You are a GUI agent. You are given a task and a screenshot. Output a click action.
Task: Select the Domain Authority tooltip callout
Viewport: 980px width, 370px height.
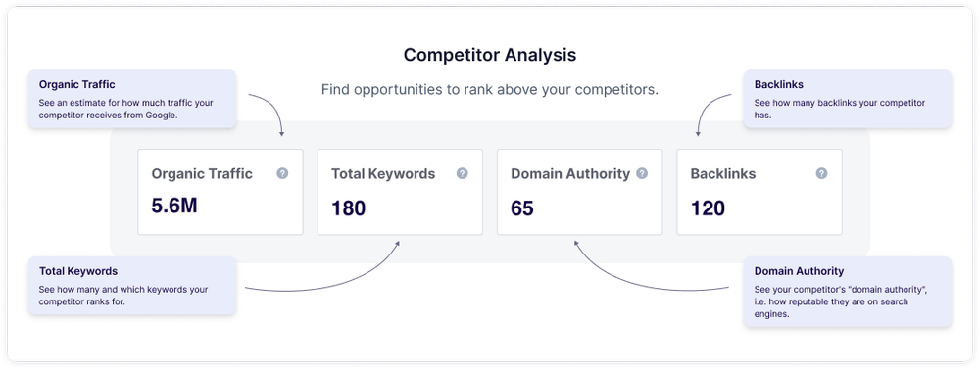click(848, 292)
